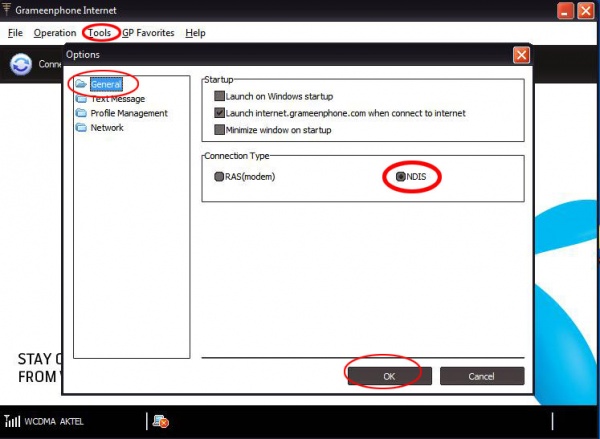Viewport: 600px width, 439px height.
Task: Close the Grameenphone Internet main window
Action: [x=586, y=11]
